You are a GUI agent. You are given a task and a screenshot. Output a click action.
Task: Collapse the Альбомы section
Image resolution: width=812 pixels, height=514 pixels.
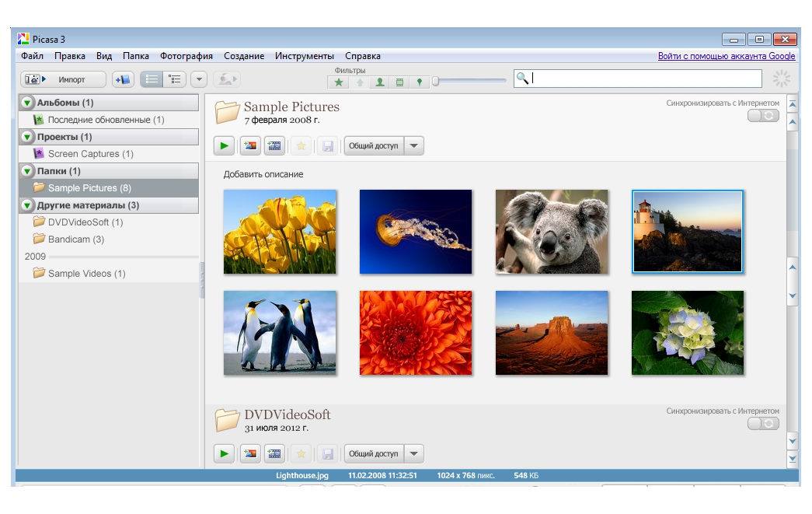27,103
